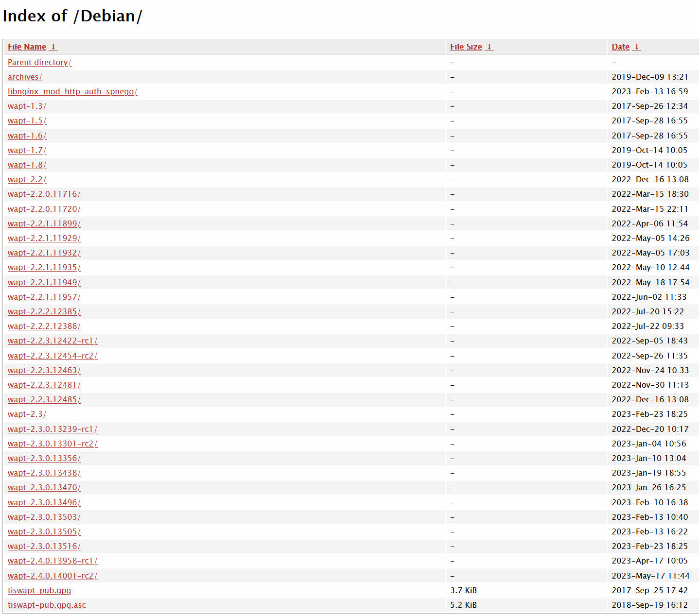Open the wapt-2.2.1.11935 folder

point(44,267)
